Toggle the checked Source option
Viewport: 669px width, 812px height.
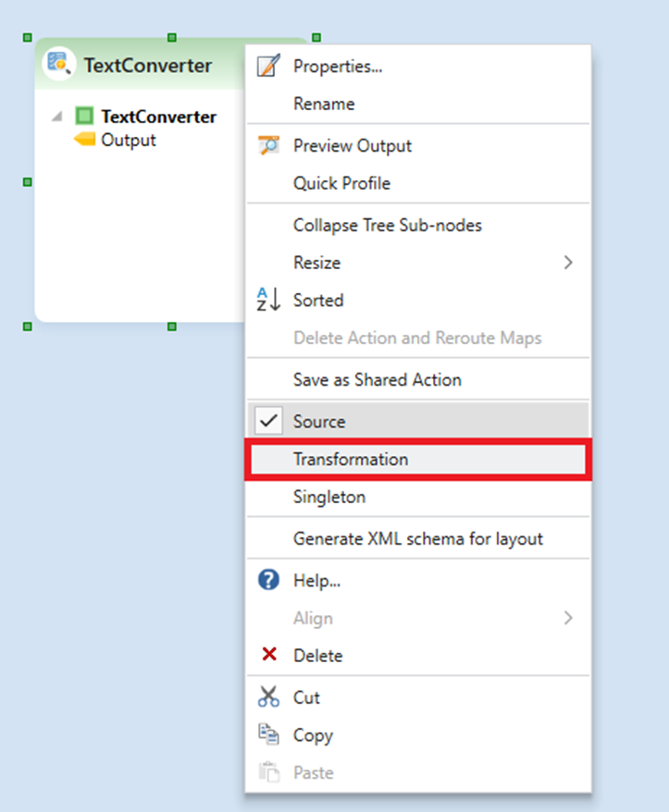pos(319,422)
